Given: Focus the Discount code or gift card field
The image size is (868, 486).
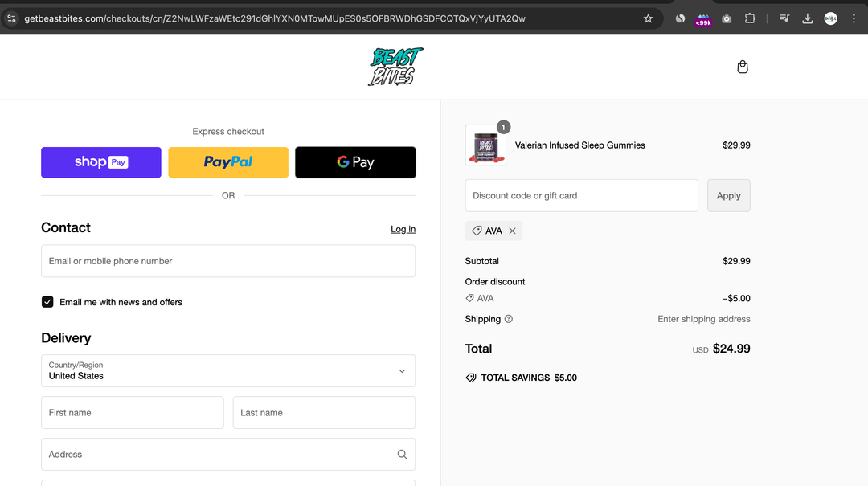Looking at the screenshot, I should (581, 195).
